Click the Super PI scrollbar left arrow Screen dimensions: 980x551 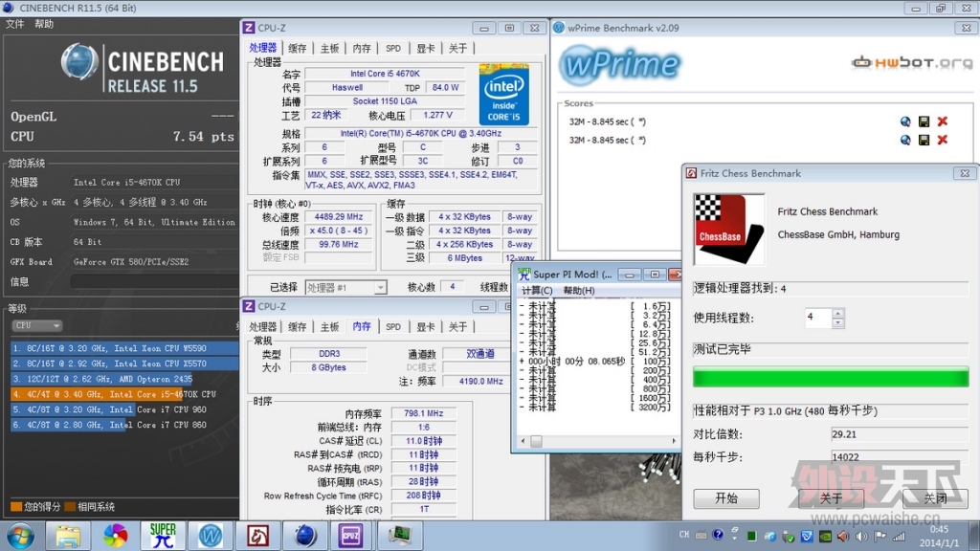tap(523, 441)
